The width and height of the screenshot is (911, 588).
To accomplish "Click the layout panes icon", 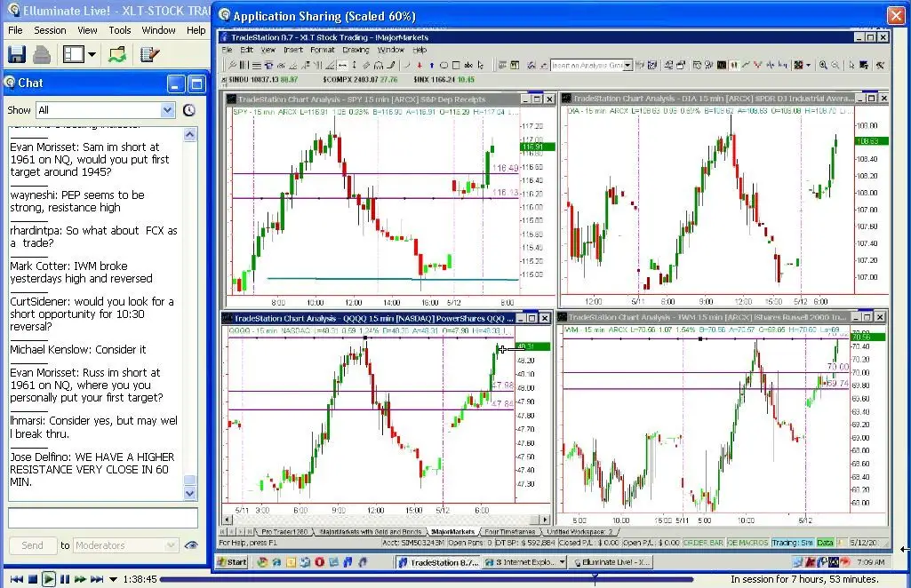I will (x=74, y=54).
